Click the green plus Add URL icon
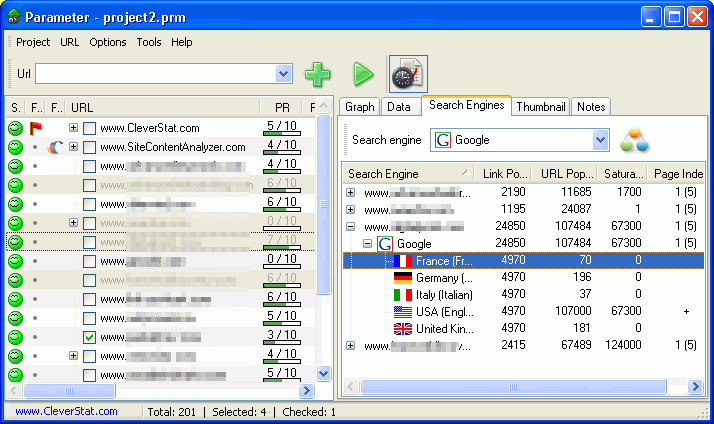This screenshot has height=424, width=714. (317, 74)
